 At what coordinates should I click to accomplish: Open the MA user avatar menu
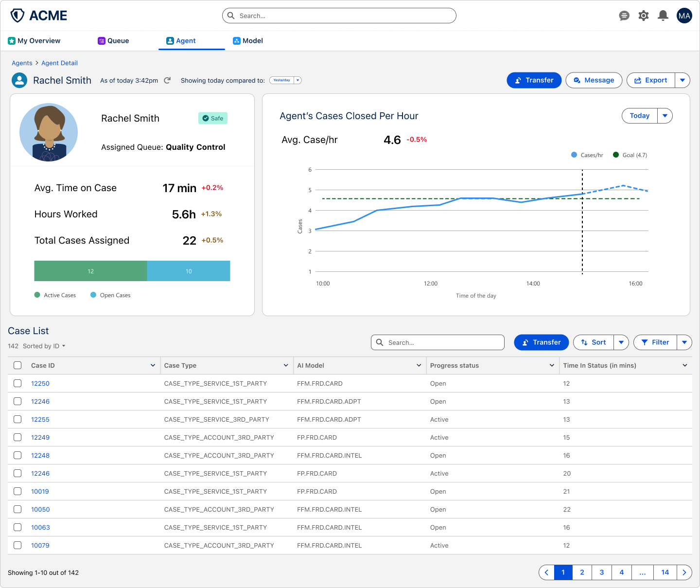684,16
